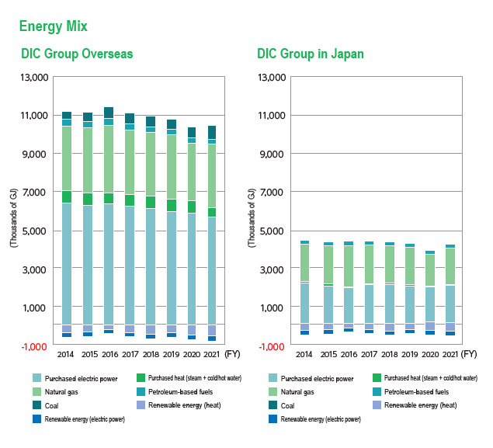
Task: Click the Overseas red -1,000 y-axis label
Action: click(34, 346)
